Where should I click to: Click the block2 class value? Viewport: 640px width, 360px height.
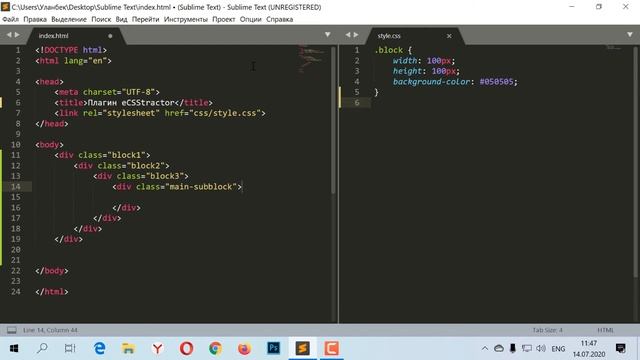(145, 166)
